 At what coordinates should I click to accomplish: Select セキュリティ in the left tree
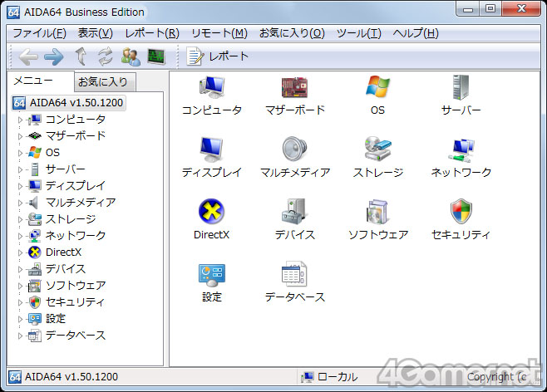point(76,302)
